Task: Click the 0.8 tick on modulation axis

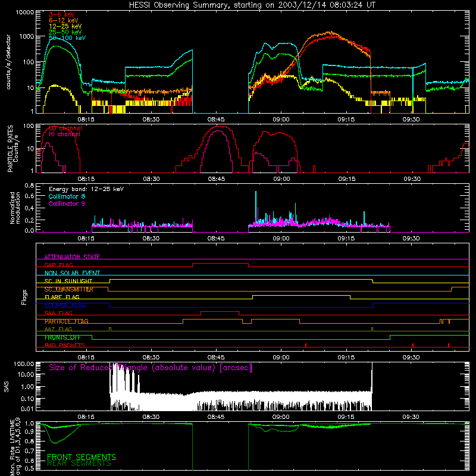Action: [29, 185]
